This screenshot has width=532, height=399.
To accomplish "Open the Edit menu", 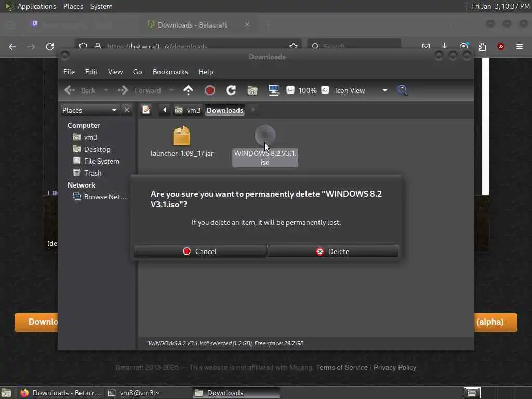I will click(x=91, y=72).
